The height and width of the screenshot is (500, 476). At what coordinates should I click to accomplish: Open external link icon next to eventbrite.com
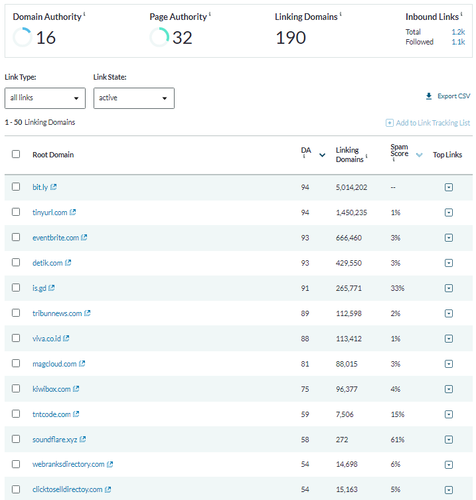(84, 237)
